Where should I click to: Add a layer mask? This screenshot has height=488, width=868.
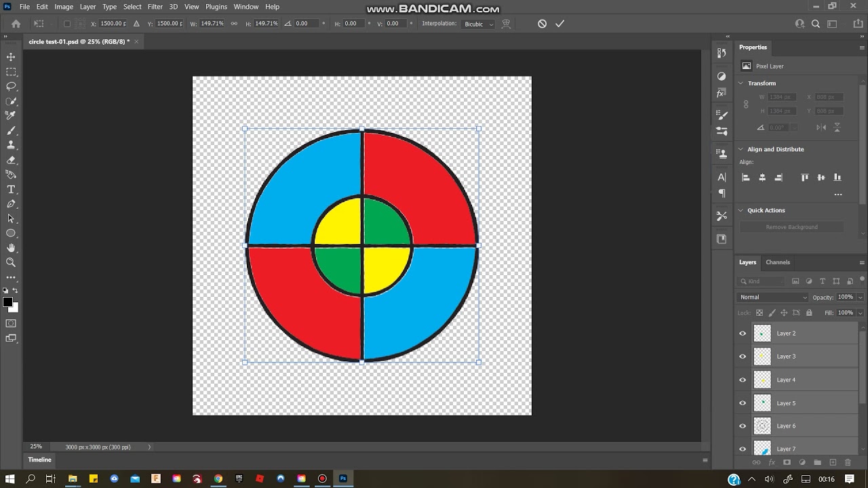[787, 462]
